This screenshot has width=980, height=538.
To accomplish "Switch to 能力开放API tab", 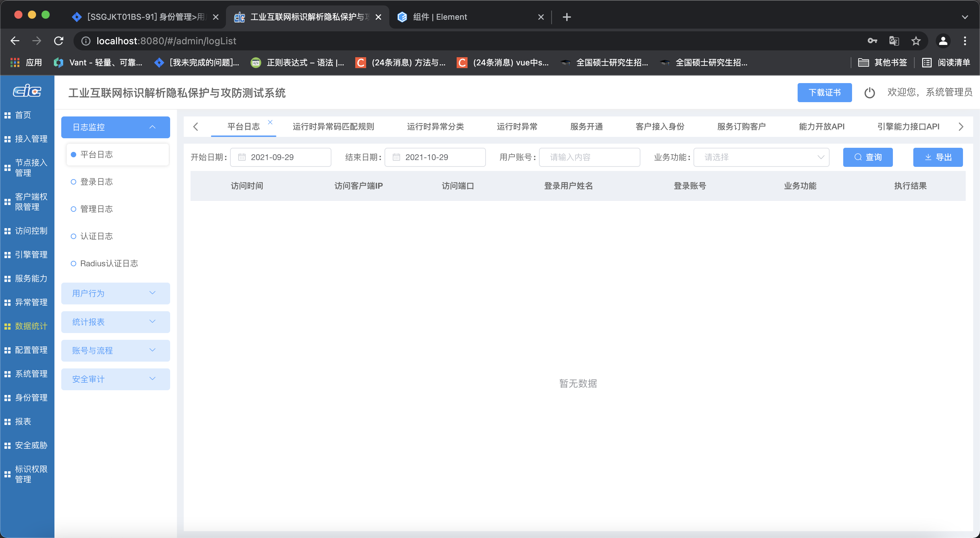I will point(822,127).
